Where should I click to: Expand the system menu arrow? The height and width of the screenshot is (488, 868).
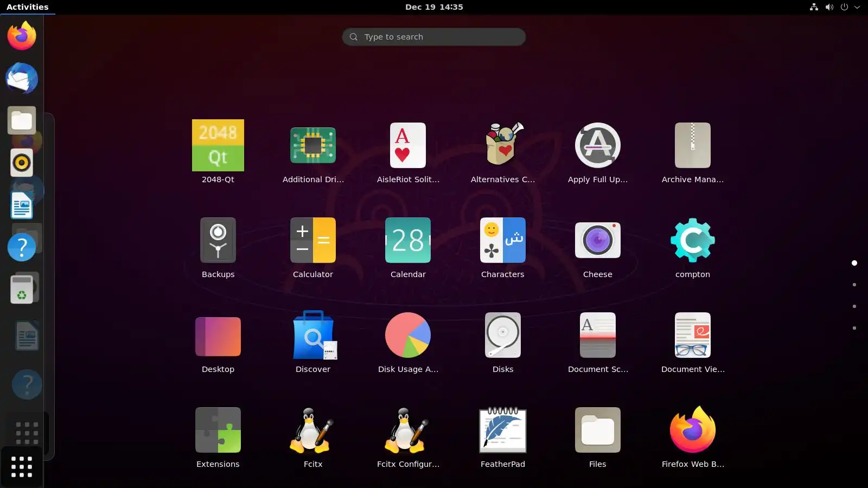[x=857, y=7]
